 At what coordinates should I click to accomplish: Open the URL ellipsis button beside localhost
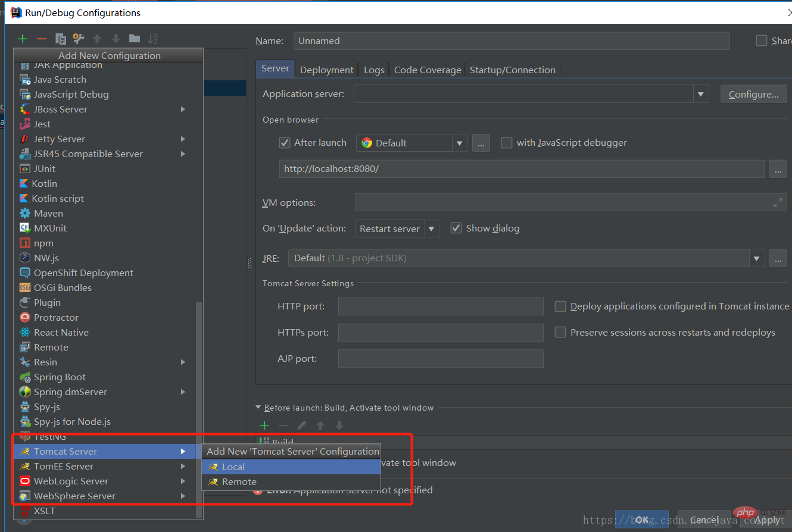pyautogui.click(x=778, y=169)
